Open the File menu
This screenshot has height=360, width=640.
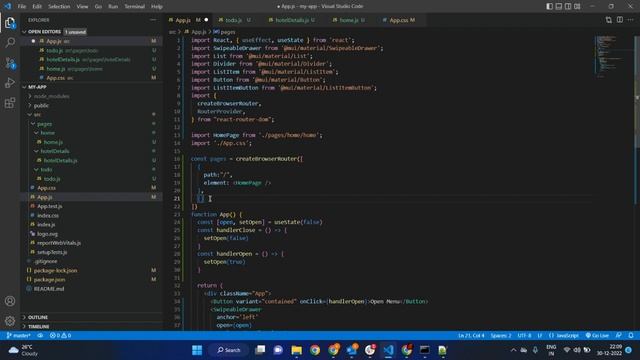[x=22, y=7]
